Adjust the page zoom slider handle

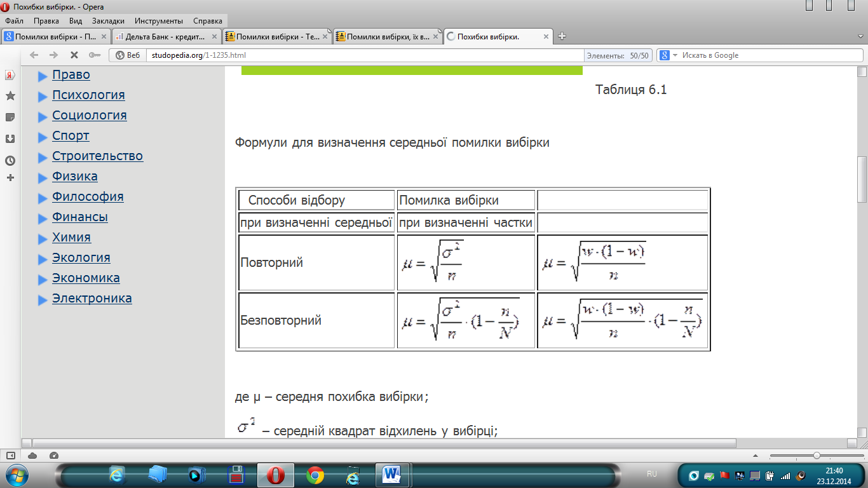pos(817,456)
